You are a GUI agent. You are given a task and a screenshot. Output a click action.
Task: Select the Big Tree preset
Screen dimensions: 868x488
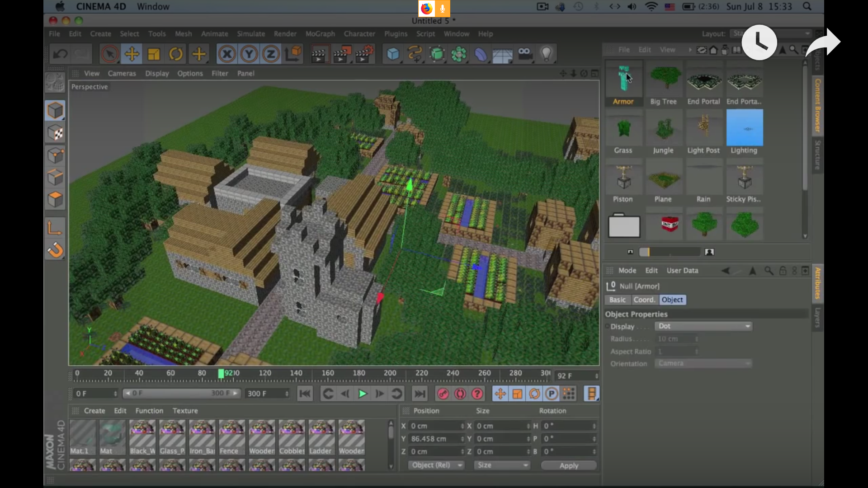point(664,84)
